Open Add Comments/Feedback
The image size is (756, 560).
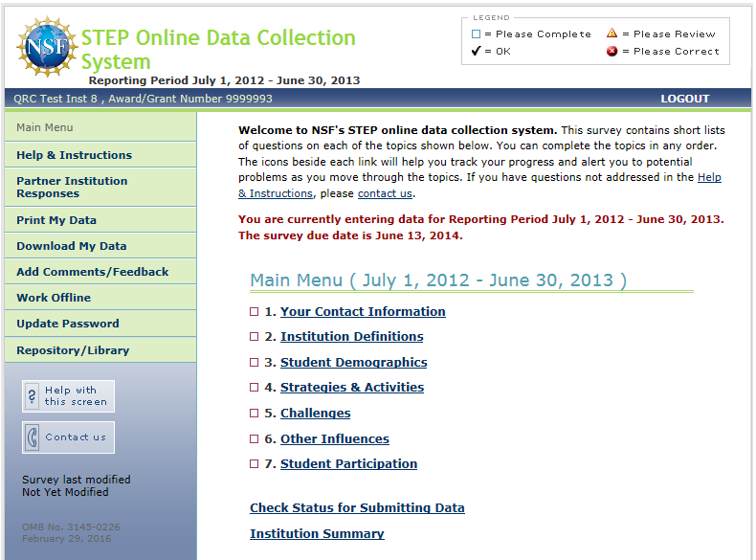(x=100, y=272)
